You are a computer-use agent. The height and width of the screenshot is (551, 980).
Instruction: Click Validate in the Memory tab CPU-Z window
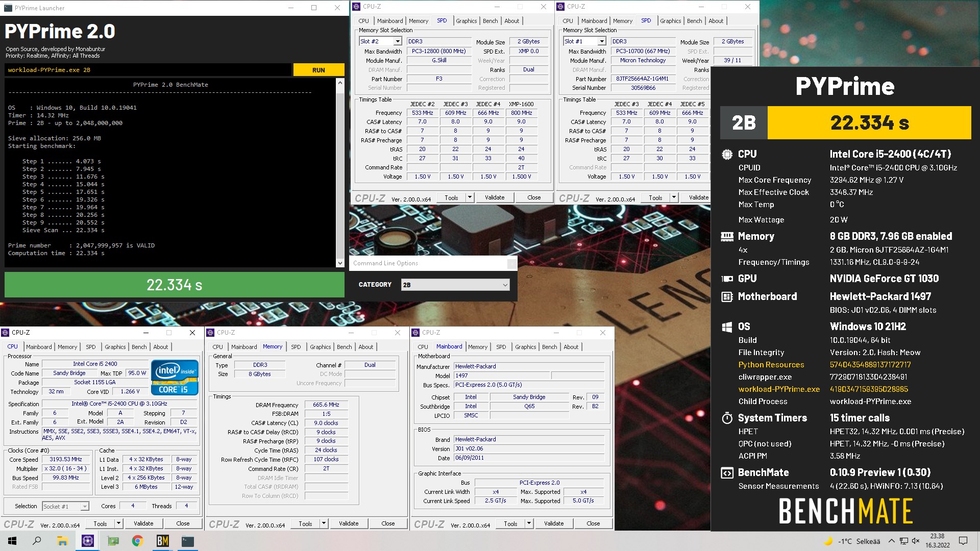click(349, 523)
